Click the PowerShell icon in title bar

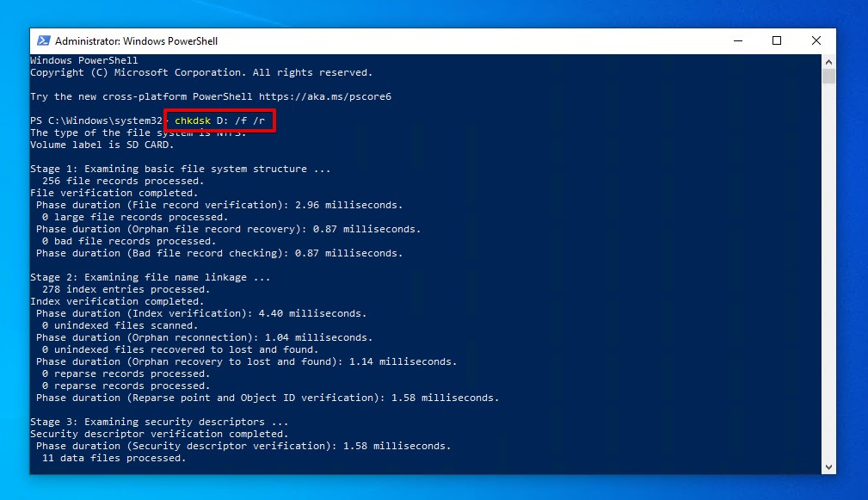coord(43,41)
